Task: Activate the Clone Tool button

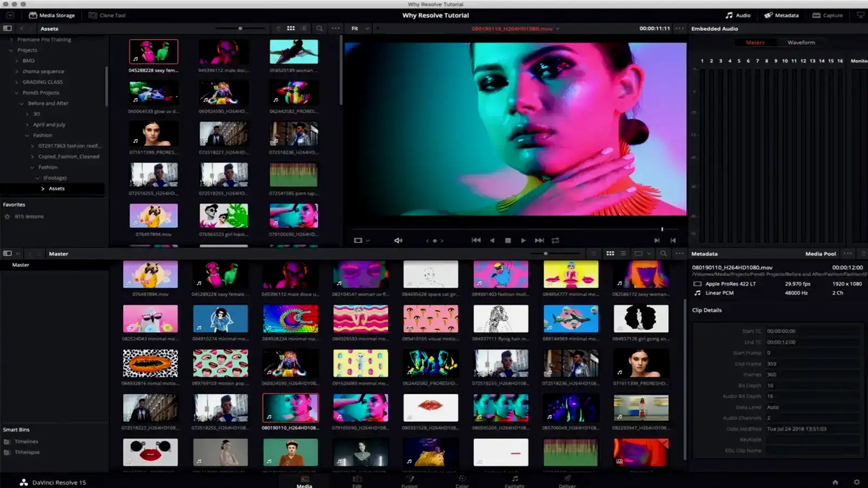Action: pyautogui.click(x=107, y=15)
